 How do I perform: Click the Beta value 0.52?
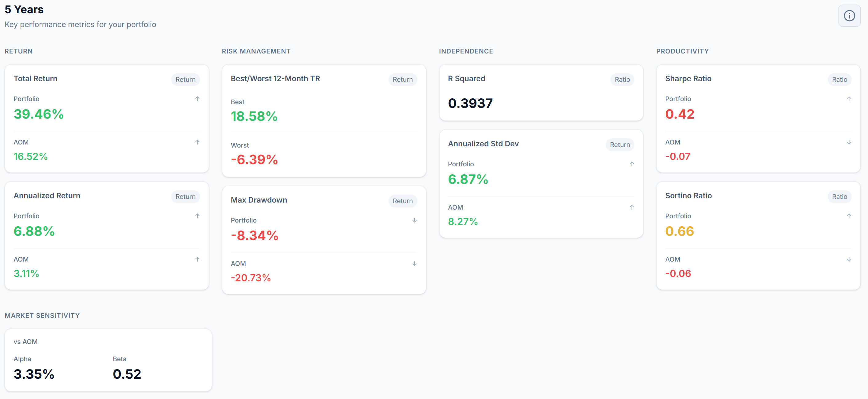tap(127, 374)
